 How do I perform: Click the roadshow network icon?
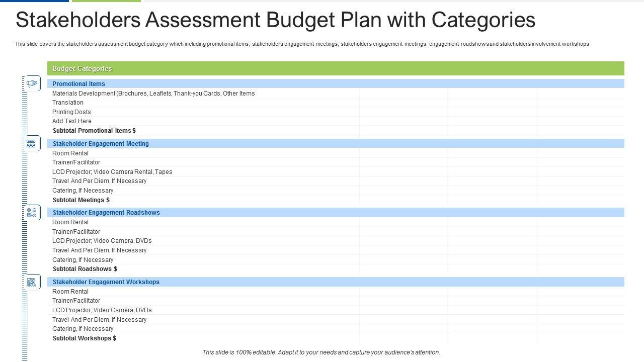point(32,213)
